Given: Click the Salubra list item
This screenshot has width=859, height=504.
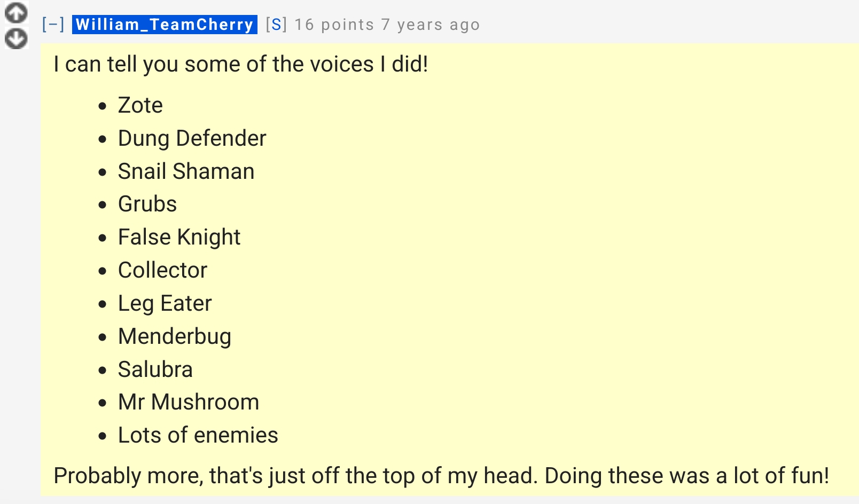Looking at the screenshot, I should coord(155,369).
